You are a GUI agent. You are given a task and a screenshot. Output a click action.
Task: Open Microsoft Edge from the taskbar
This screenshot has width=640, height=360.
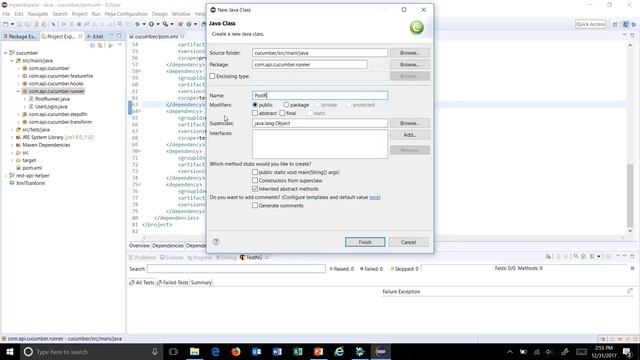point(216,351)
